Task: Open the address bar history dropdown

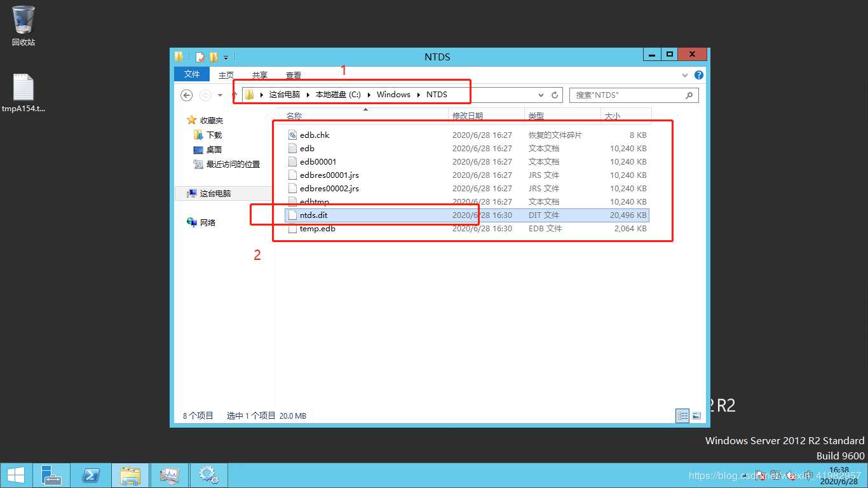Action: point(541,95)
